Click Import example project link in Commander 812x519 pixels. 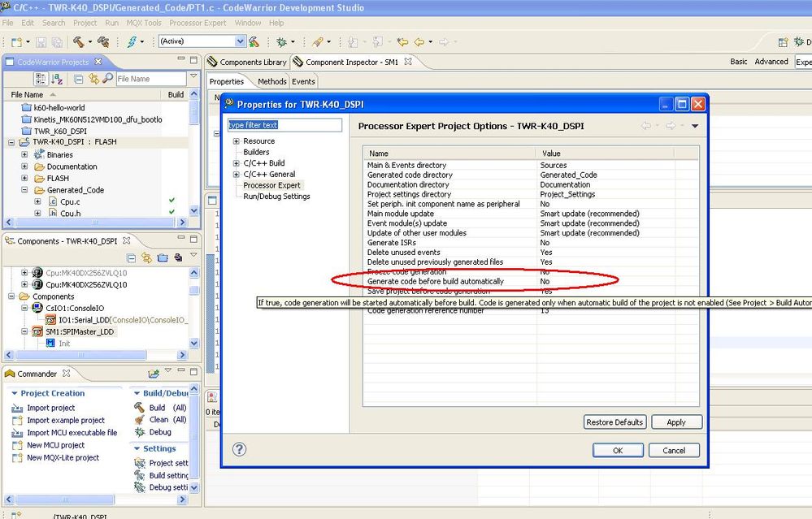(x=66, y=420)
